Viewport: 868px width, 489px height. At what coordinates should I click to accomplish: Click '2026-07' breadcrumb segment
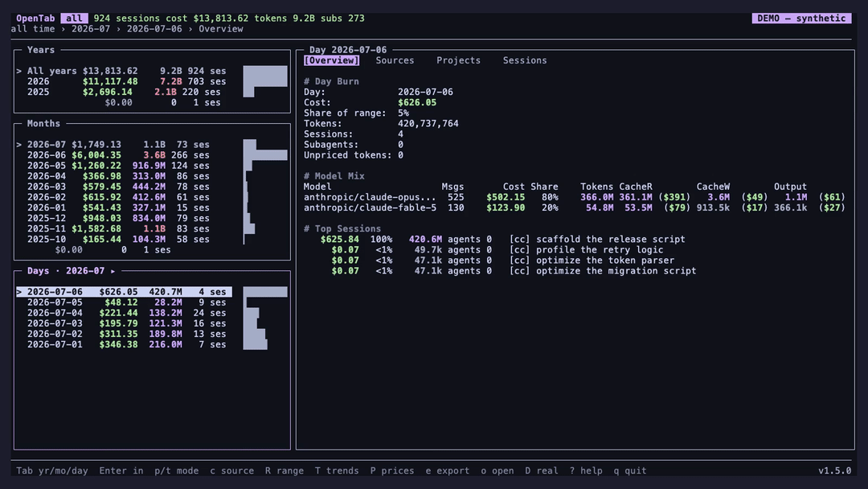[x=91, y=29]
